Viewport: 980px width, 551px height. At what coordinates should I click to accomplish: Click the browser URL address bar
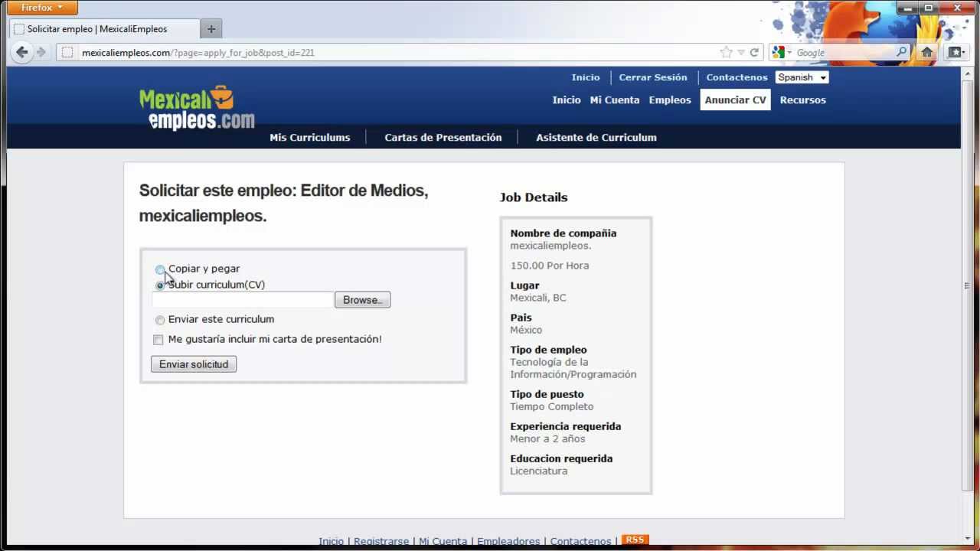[x=398, y=53]
